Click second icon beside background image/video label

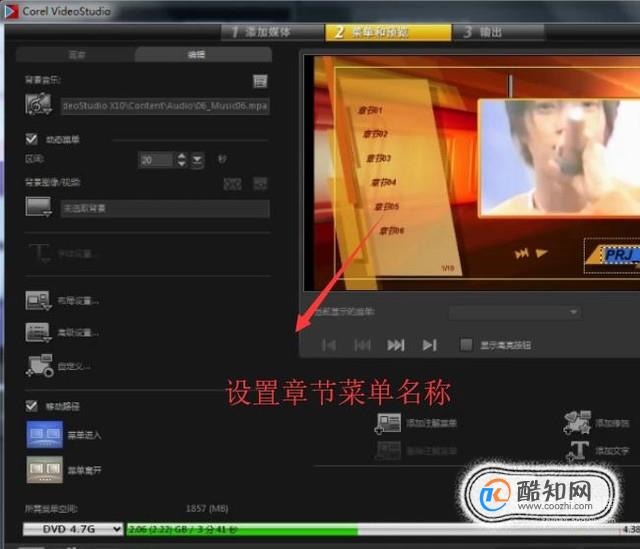260,183
